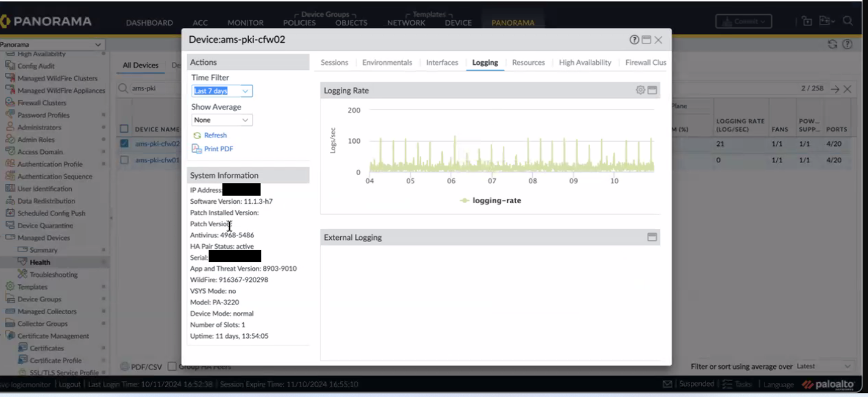The height and width of the screenshot is (397, 868).
Task: Toggle logging-rate legend series swatch
Action: point(464,201)
